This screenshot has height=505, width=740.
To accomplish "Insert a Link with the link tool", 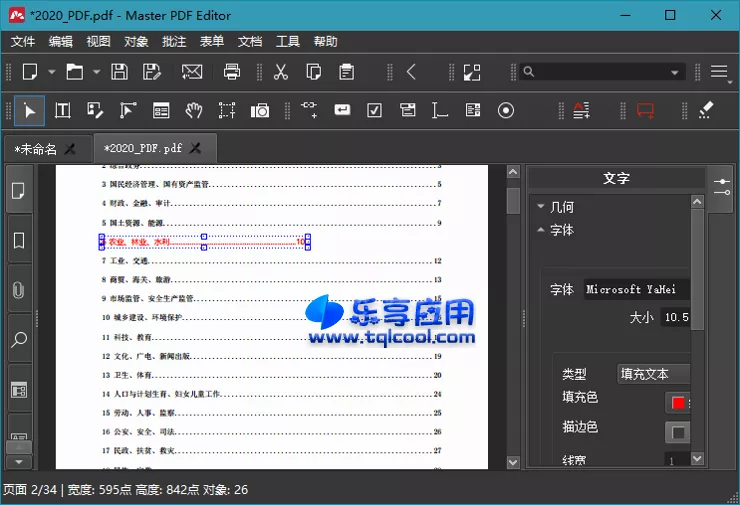I will [x=309, y=110].
